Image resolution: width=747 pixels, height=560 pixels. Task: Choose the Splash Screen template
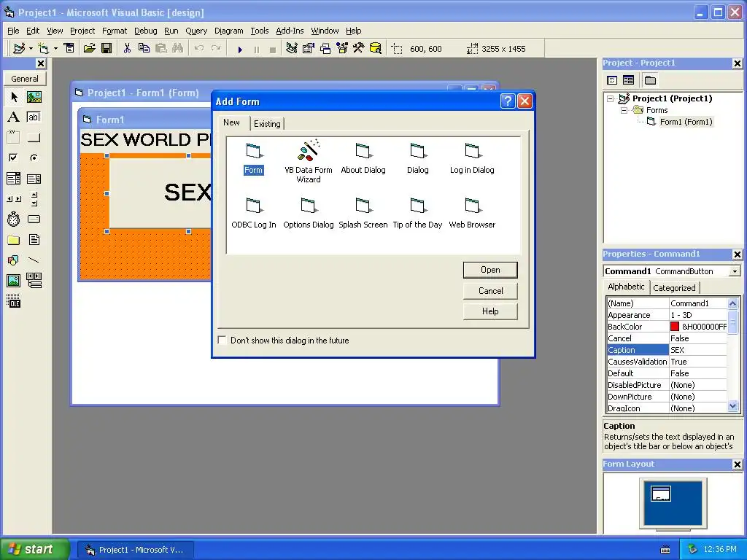pos(363,214)
